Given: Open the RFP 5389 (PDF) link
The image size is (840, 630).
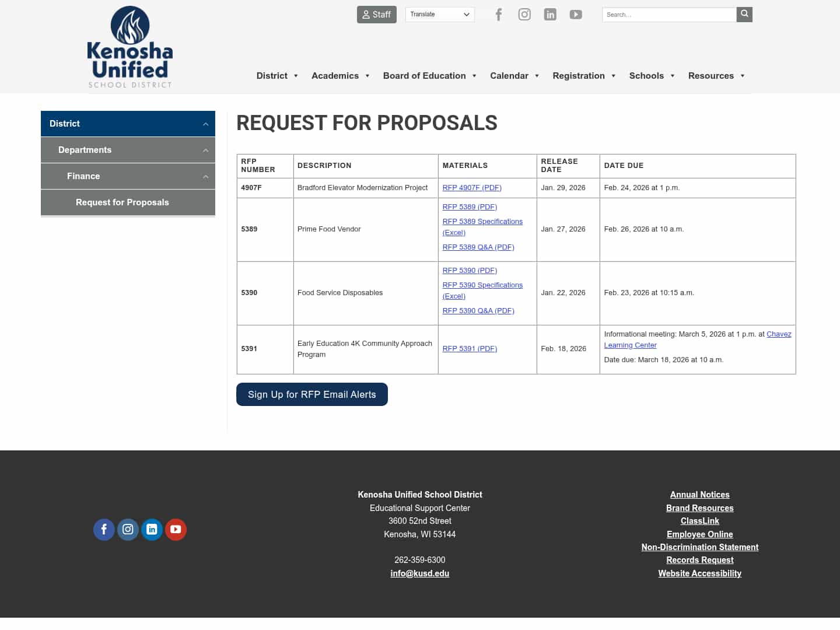Looking at the screenshot, I should tap(470, 207).
